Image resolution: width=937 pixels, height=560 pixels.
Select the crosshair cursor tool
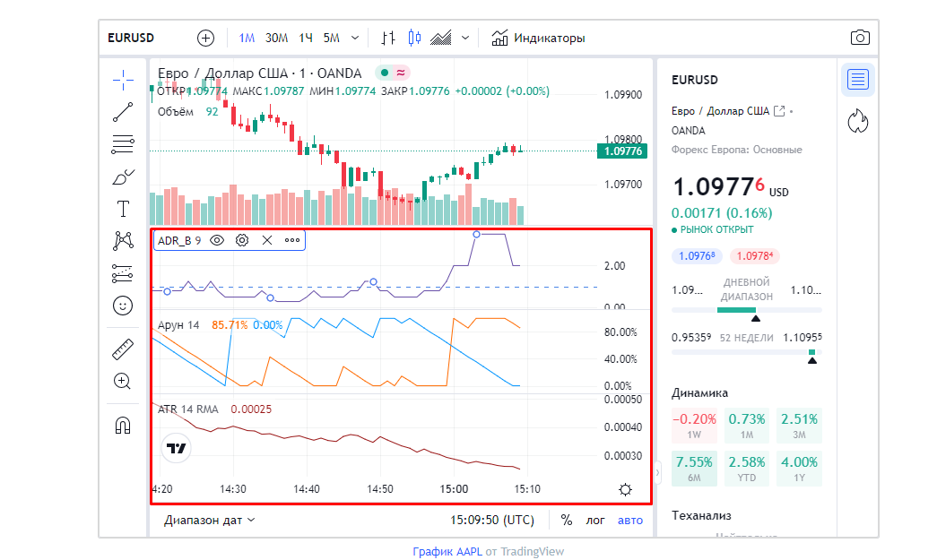[123, 81]
